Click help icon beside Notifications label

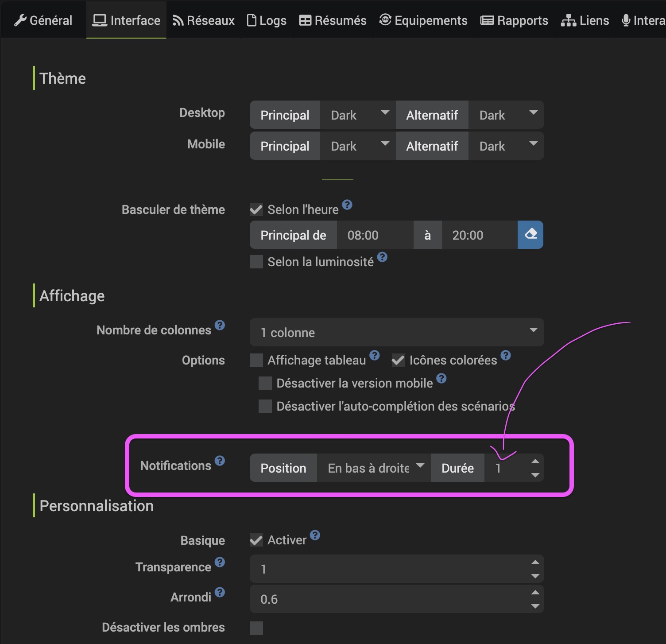click(x=220, y=461)
